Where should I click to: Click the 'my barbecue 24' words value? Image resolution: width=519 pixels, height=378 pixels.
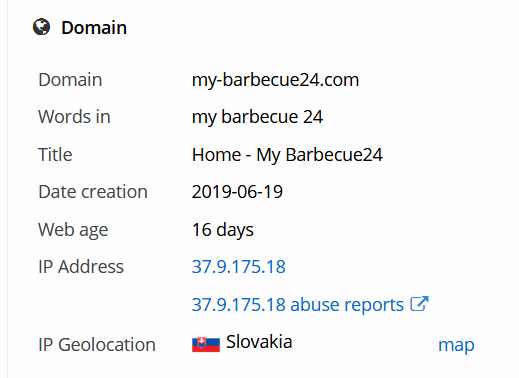coord(257,117)
